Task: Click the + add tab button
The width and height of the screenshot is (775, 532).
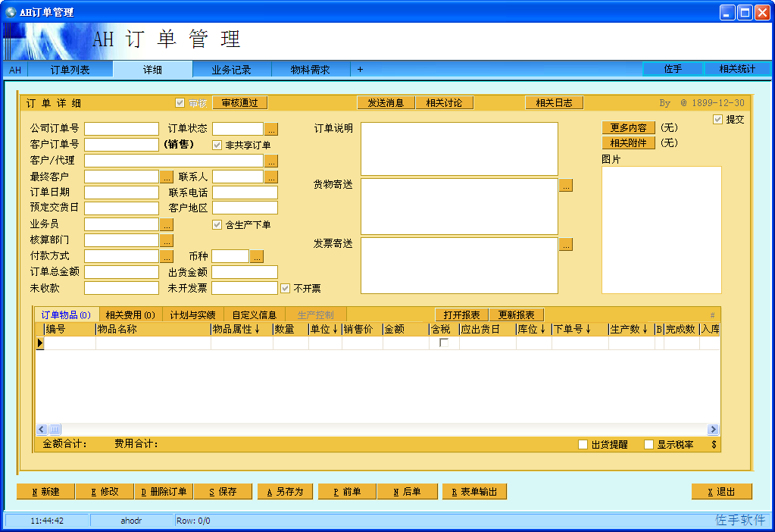Action: 360,70
